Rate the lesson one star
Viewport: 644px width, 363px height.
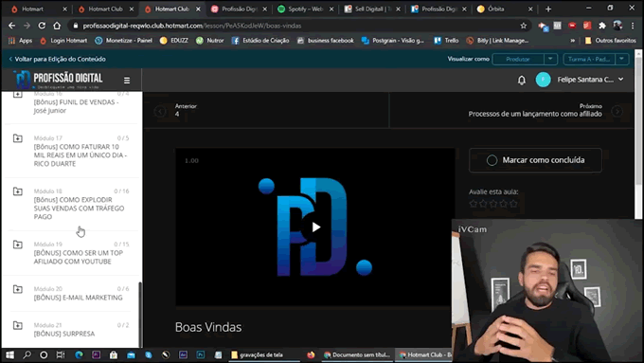474,204
